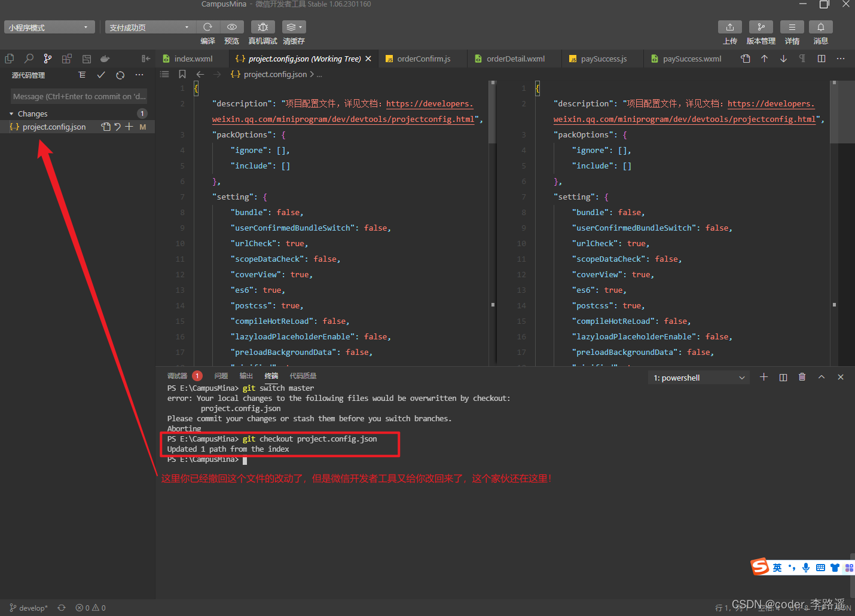Viewport: 855px width, 616px height.
Task: Switch to index.wxml tab
Action: [x=193, y=59]
